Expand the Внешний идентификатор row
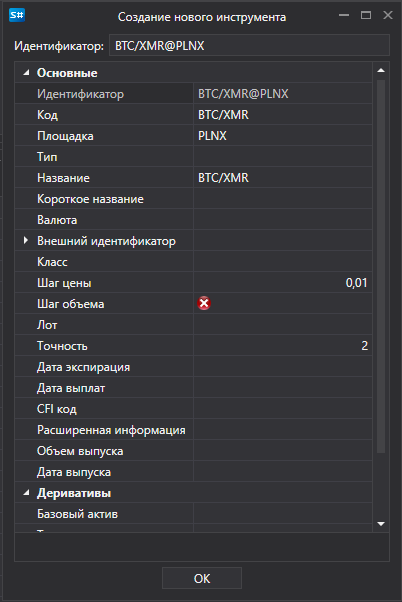 click(x=26, y=240)
